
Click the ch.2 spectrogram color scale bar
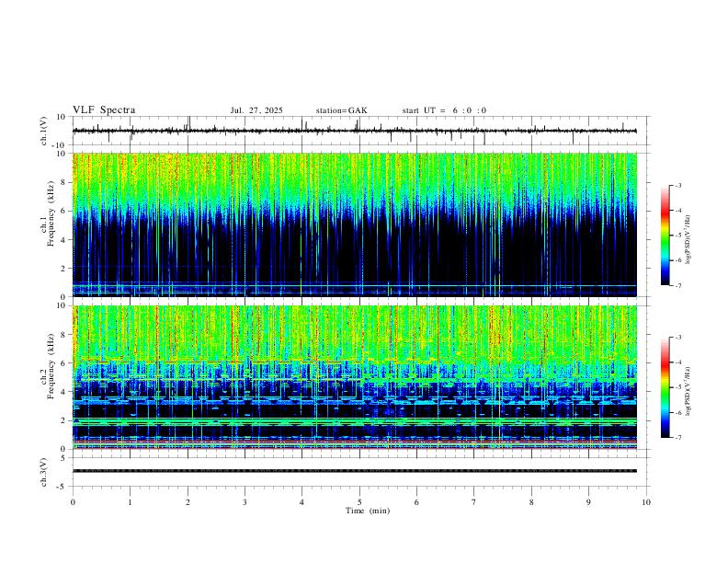[x=665, y=387]
